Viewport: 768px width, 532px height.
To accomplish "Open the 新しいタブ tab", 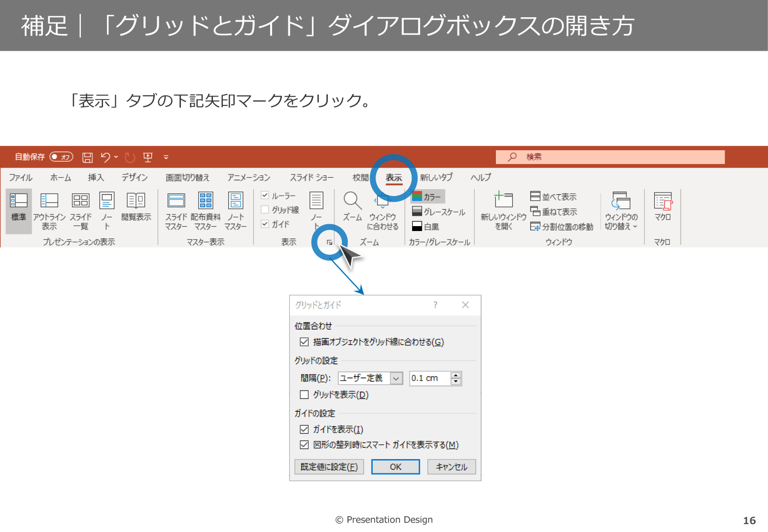I will [x=436, y=177].
